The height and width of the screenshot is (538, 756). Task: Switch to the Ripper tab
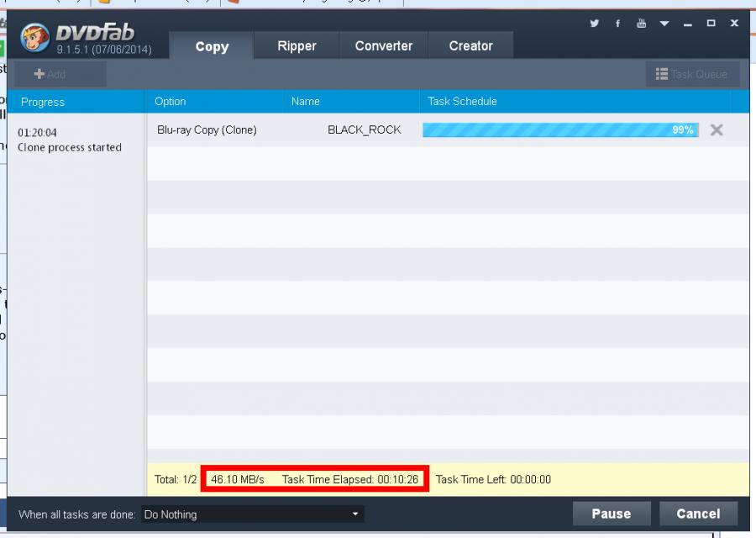(x=297, y=46)
